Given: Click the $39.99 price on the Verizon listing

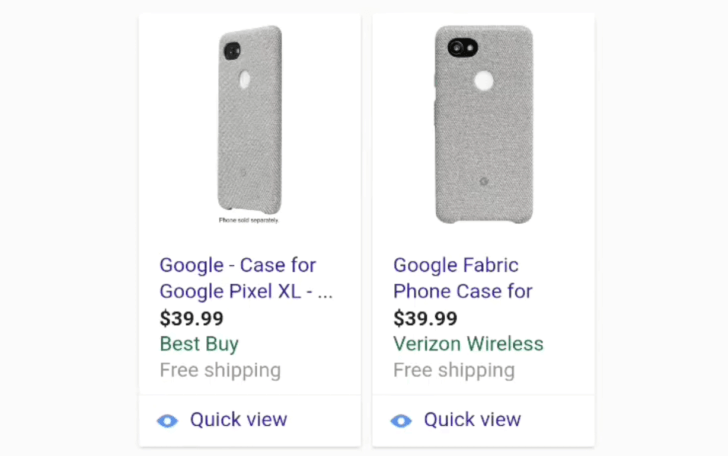Looking at the screenshot, I should pos(425,319).
